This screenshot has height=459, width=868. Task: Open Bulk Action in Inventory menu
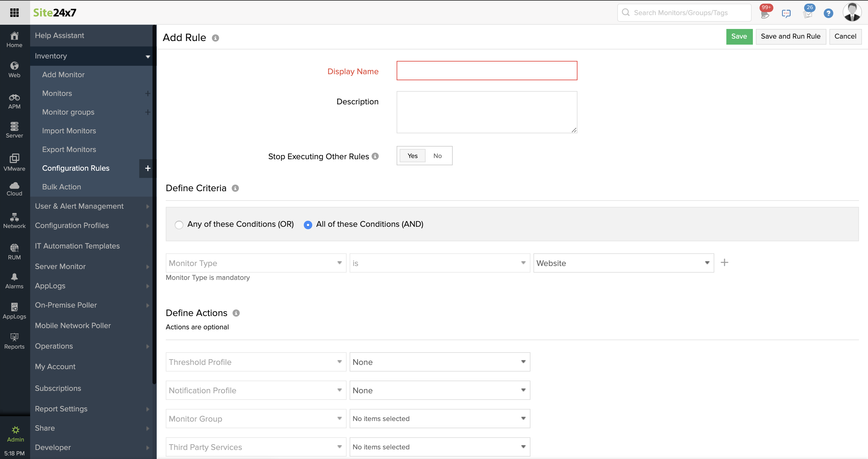pyautogui.click(x=61, y=187)
